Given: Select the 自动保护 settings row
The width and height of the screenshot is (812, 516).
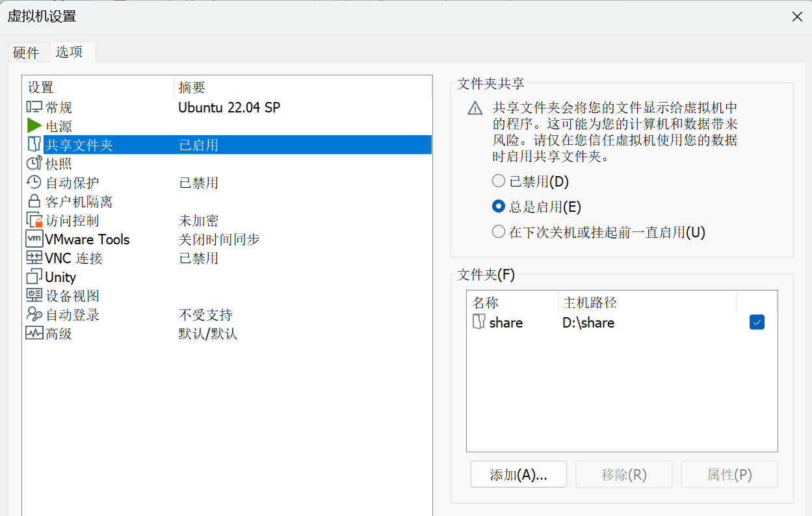Looking at the screenshot, I should coord(228,183).
